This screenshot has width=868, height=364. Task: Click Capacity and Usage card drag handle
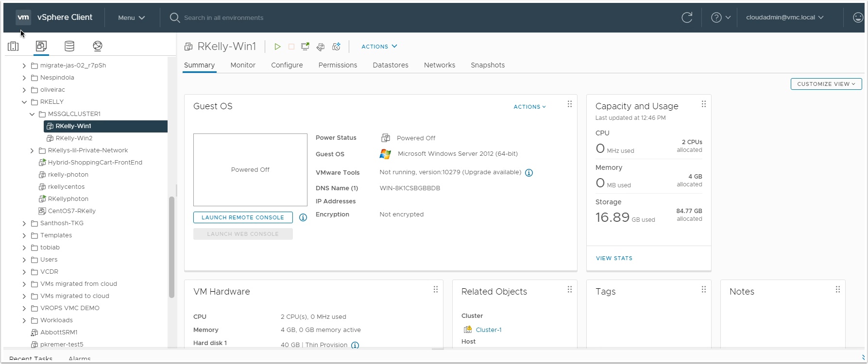704,104
